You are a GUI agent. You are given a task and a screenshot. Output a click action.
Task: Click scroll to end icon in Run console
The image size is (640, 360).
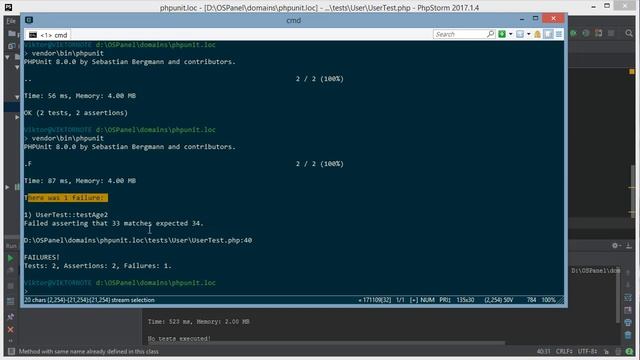point(628,310)
